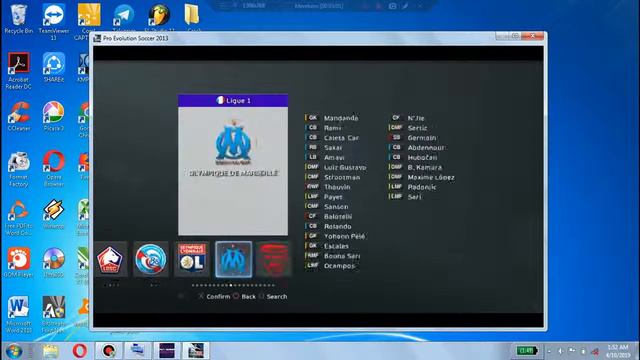
Task: Click the volume icon in system tray
Action: point(561,351)
